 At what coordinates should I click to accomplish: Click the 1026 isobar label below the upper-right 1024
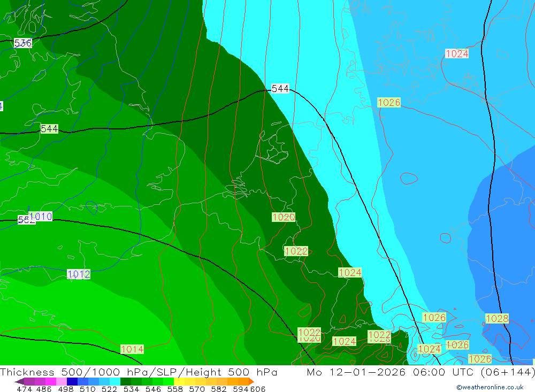pos(389,102)
